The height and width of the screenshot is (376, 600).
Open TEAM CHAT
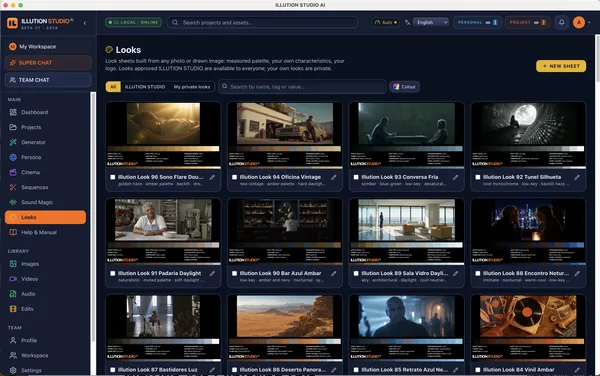(48, 80)
